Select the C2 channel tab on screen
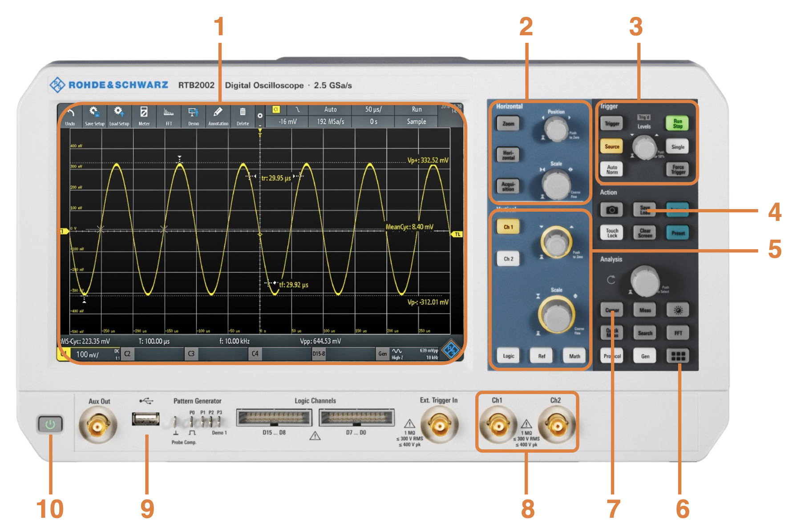The width and height of the screenshot is (801, 532). pyautogui.click(x=128, y=354)
